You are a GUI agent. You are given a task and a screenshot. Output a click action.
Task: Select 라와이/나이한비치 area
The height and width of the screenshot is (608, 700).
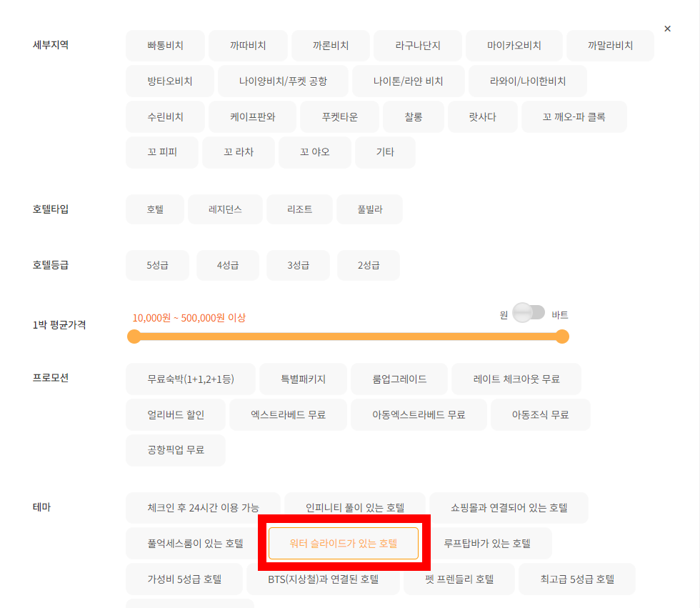tap(528, 81)
